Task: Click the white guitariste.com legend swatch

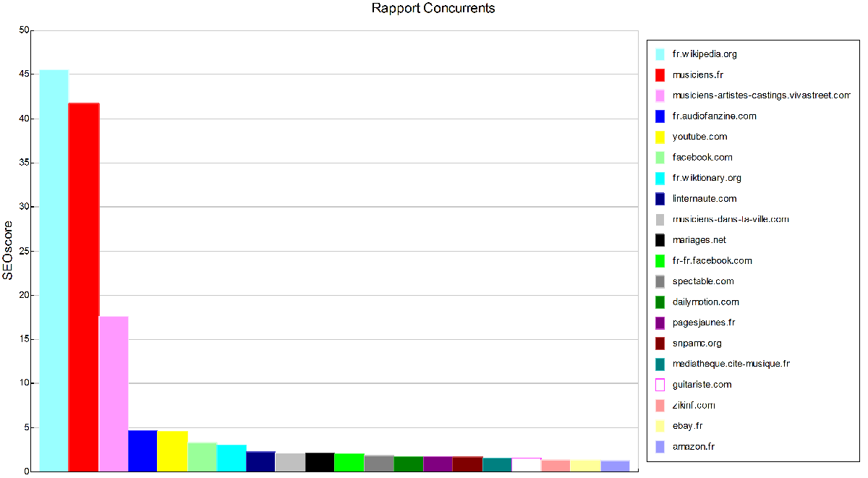Action: 660,385
